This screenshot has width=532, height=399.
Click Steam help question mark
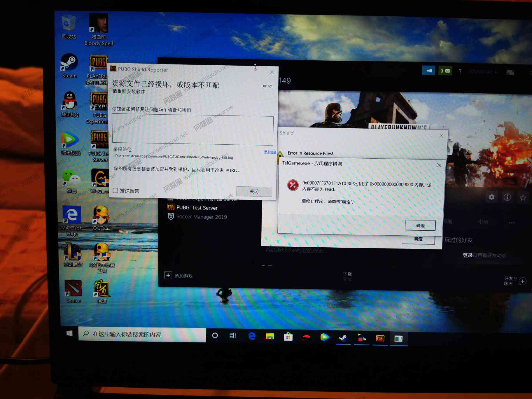(x=460, y=71)
